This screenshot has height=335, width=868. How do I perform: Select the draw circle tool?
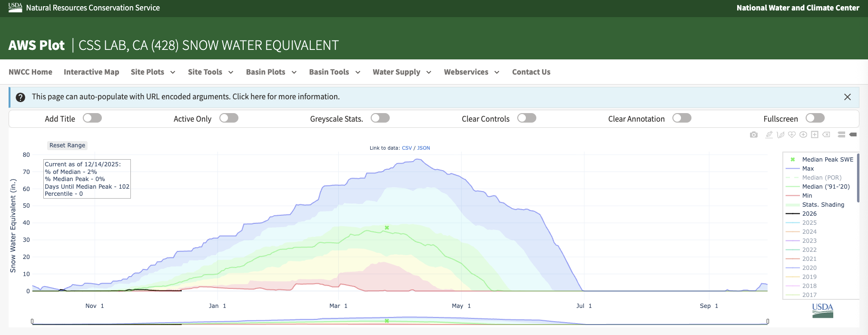(x=803, y=135)
